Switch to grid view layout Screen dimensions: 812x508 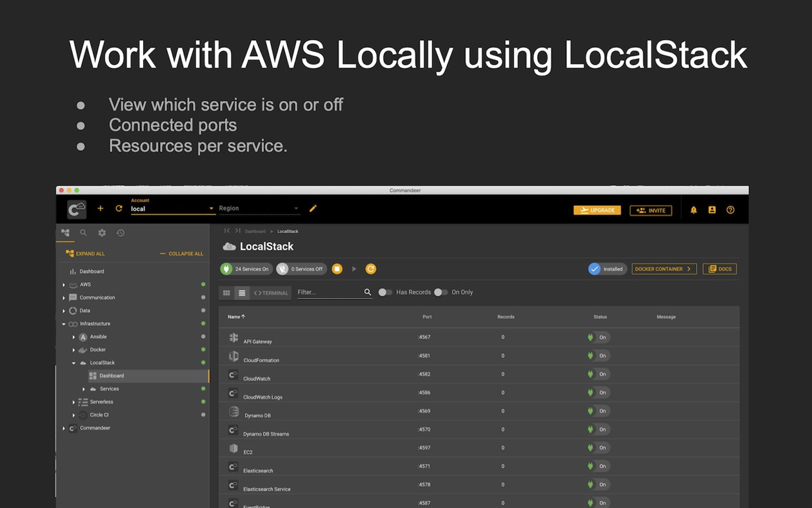(x=226, y=292)
